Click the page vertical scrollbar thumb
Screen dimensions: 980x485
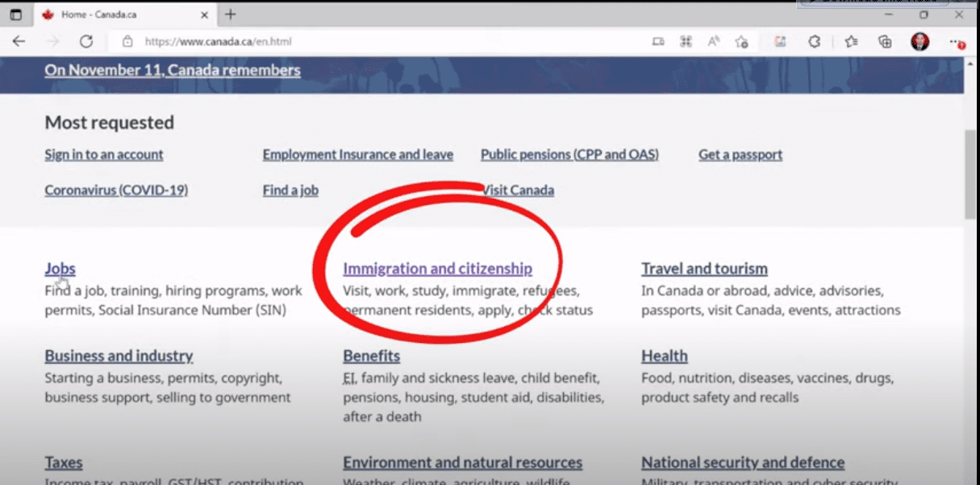point(970,173)
